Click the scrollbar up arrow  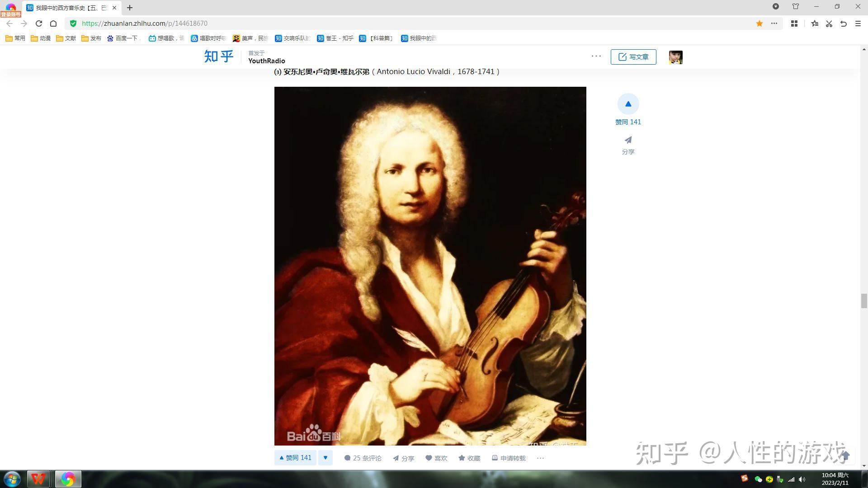864,49
